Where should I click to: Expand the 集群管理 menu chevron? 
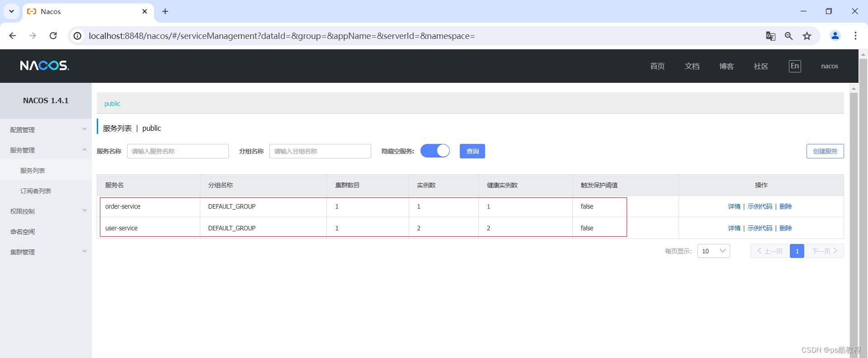point(84,252)
